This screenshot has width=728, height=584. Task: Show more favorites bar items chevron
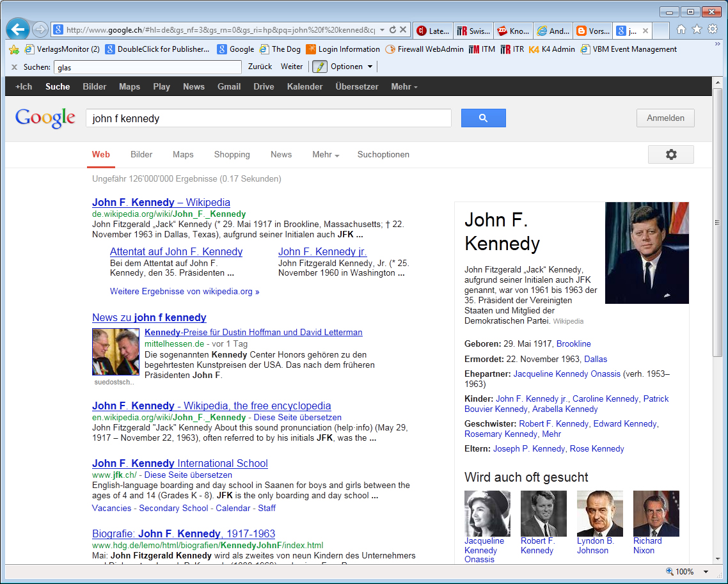[x=717, y=44]
